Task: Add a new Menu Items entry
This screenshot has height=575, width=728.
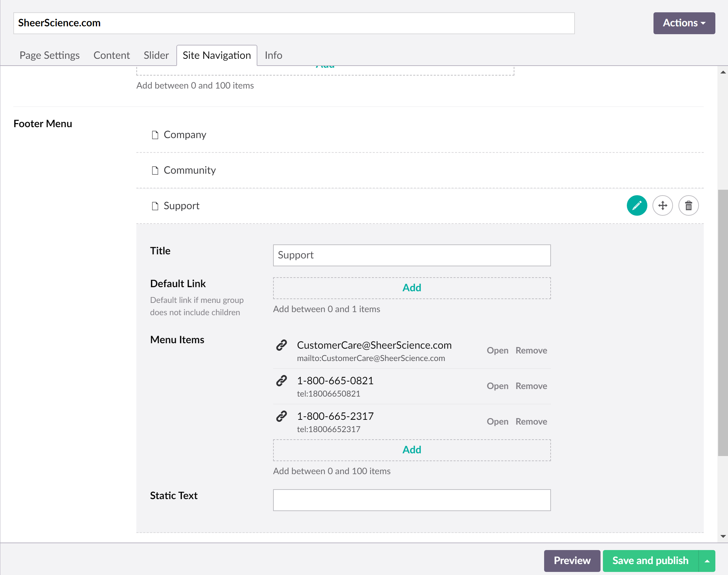Action: [x=412, y=450]
